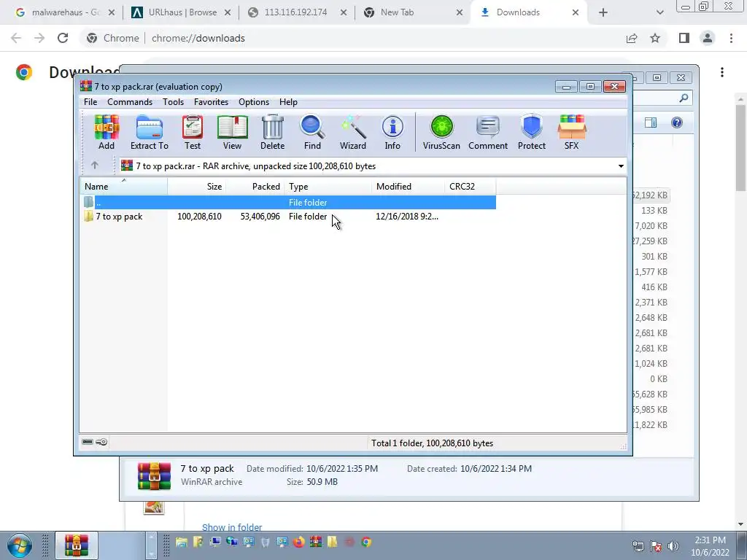Open the Commands menu
The width and height of the screenshot is (747, 560).
(130, 102)
